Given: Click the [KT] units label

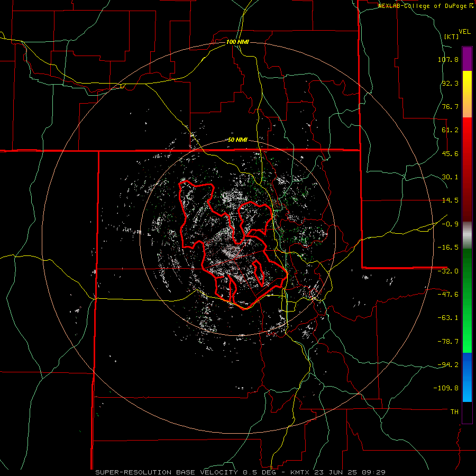Looking at the screenshot, I should click(452, 36).
